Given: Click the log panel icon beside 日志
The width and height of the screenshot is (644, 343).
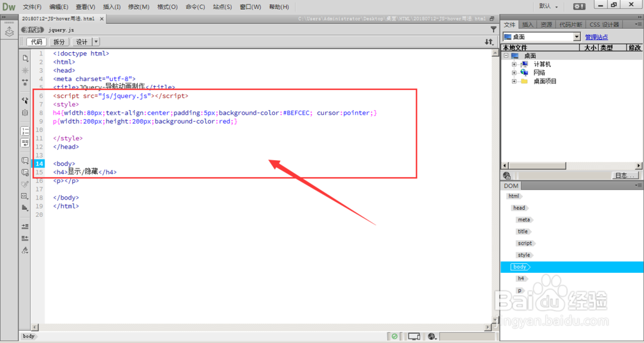Looking at the screenshot, I should (x=507, y=176).
